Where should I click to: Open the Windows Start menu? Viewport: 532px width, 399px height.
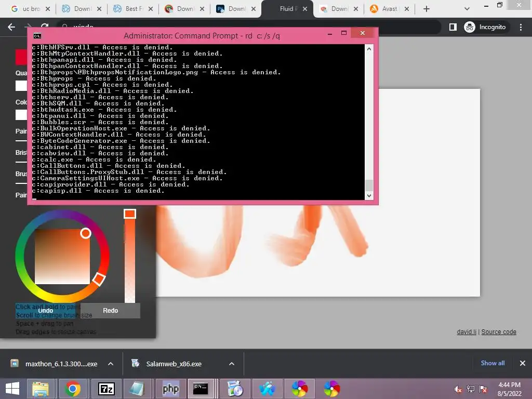tap(12, 389)
